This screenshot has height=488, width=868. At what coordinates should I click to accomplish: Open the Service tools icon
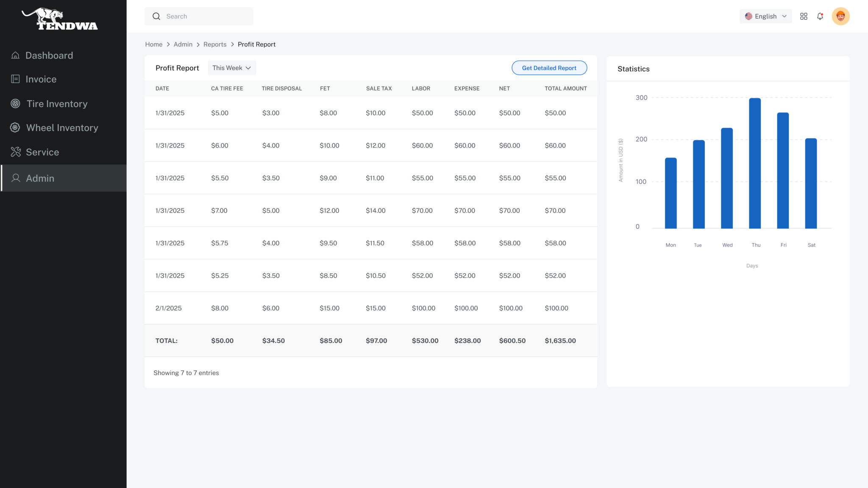click(15, 152)
